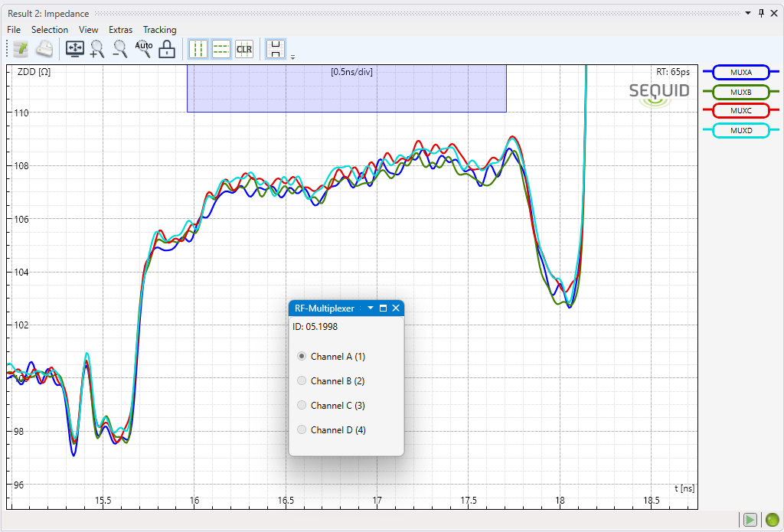Select Channel C (3) radio button
The height and width of the screenshot is (532, 784).
(x=302, y=405)
